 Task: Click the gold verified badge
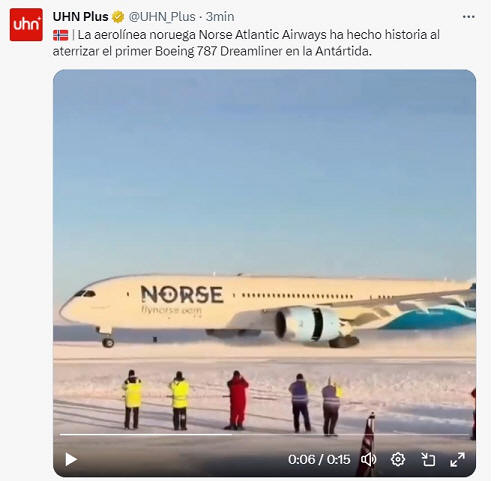pyautogui.click(x=118, y=17)
